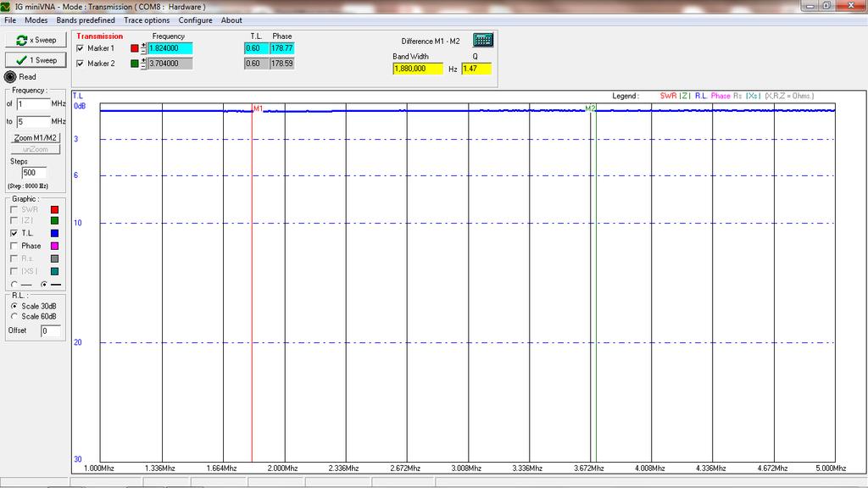The height and width of the screenshot is (488, 868).
Task: Click the blue T.L. color swatch
Action: point(55,234)
